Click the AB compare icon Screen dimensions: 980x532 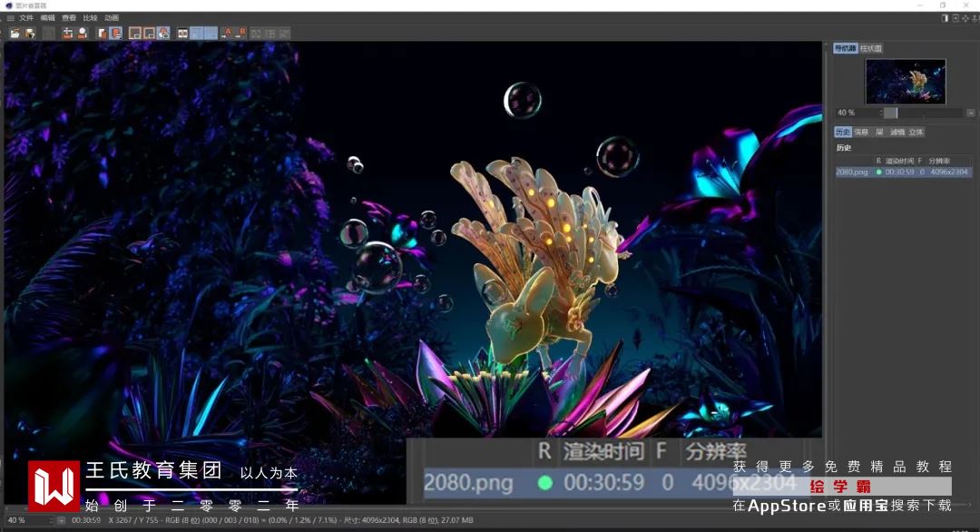pyautogui.click(x=182, y=33)
